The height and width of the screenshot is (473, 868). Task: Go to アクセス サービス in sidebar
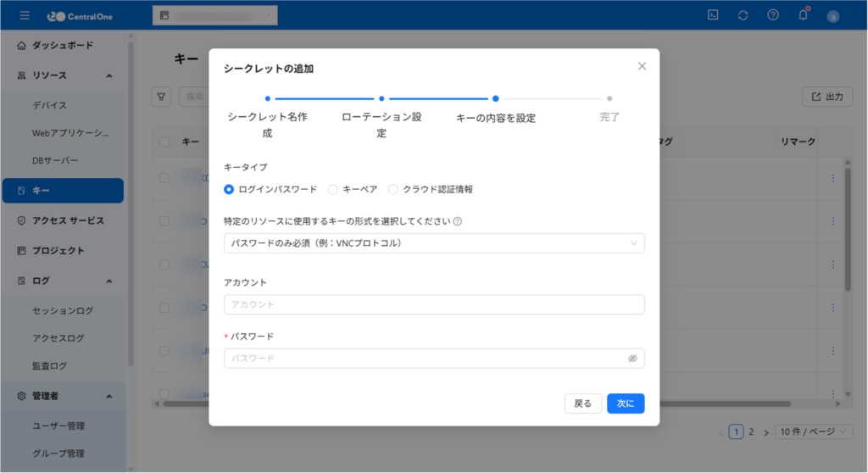pyautogui.click(x=68, y=220)
